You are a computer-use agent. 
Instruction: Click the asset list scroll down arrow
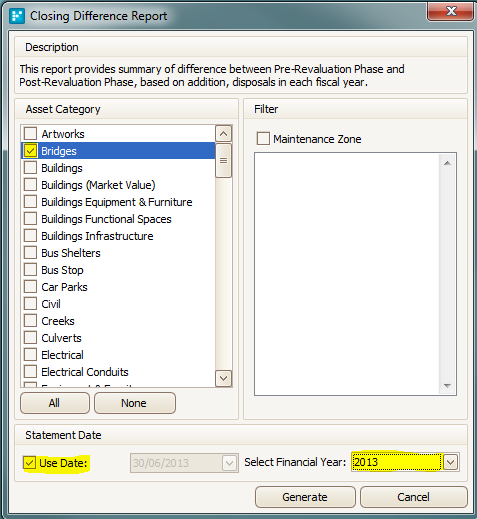(x=223, y=378)
